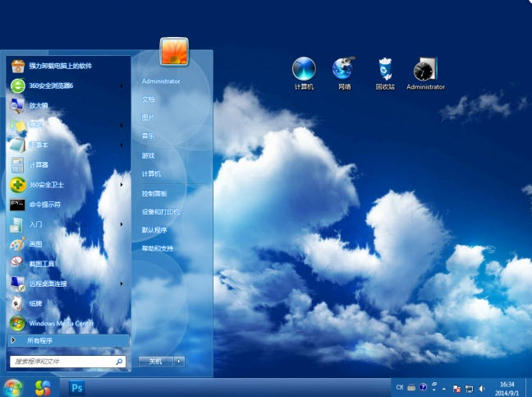Open network connection tray icon
The width and height of the screenshot is (532, 397).
[470, 389]
